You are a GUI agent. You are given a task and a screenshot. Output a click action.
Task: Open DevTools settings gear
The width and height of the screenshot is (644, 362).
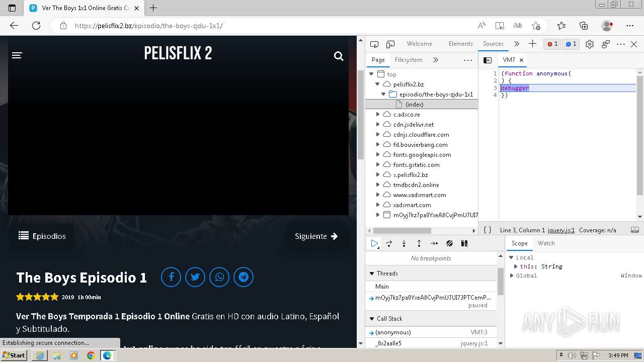(590, 44)
